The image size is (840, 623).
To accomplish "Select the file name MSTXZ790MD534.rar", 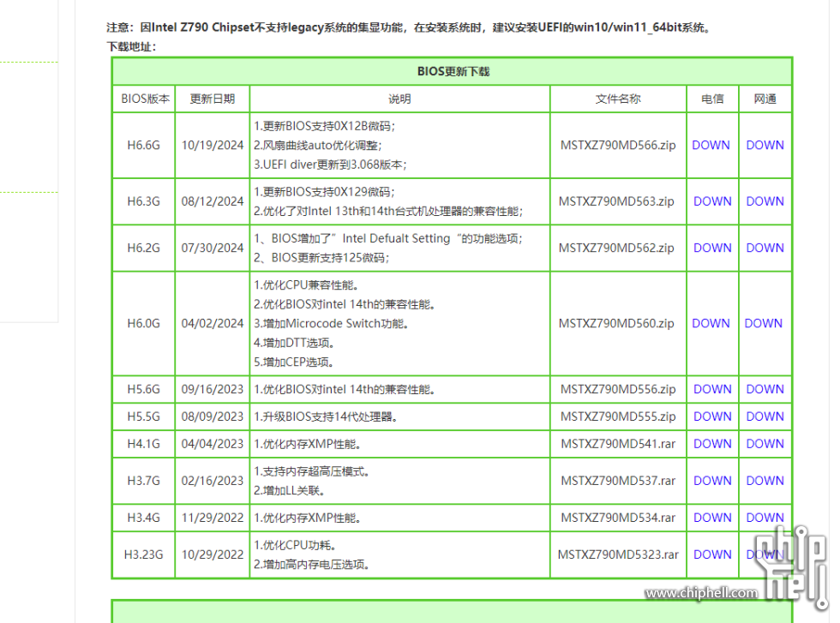I will 618,518.
